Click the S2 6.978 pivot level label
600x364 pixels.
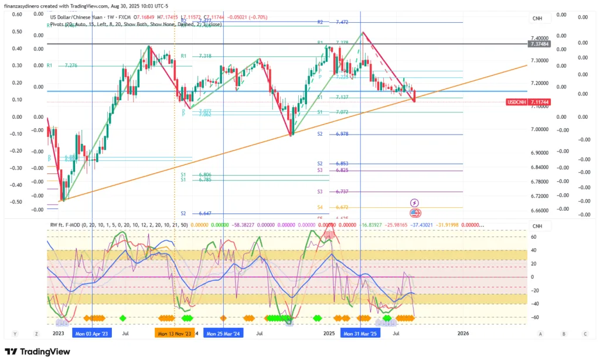pyautogui.click(x=333, y=134)
